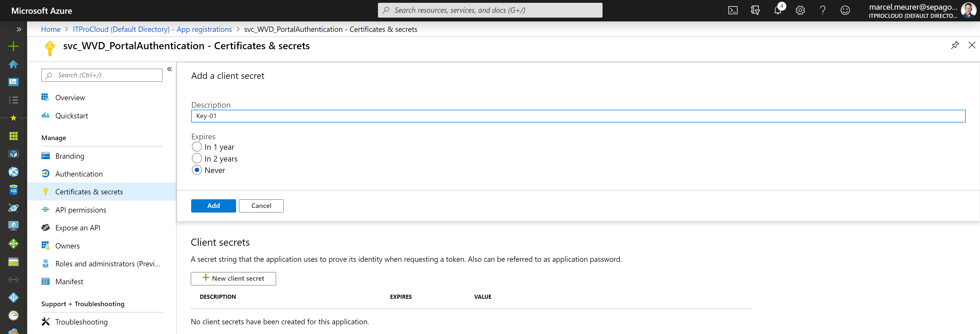Select the 'Never' expiry option
The image size is (980, 334).
pos(197,170)
